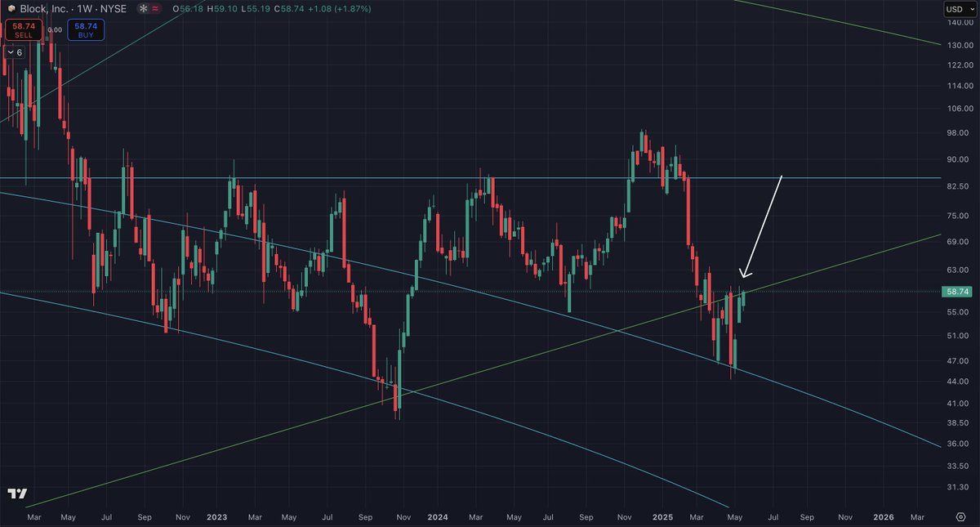Click the 2024 label on time axis
Screen dimensions: 980x527
pyautogui.click(x=439, y=517)
